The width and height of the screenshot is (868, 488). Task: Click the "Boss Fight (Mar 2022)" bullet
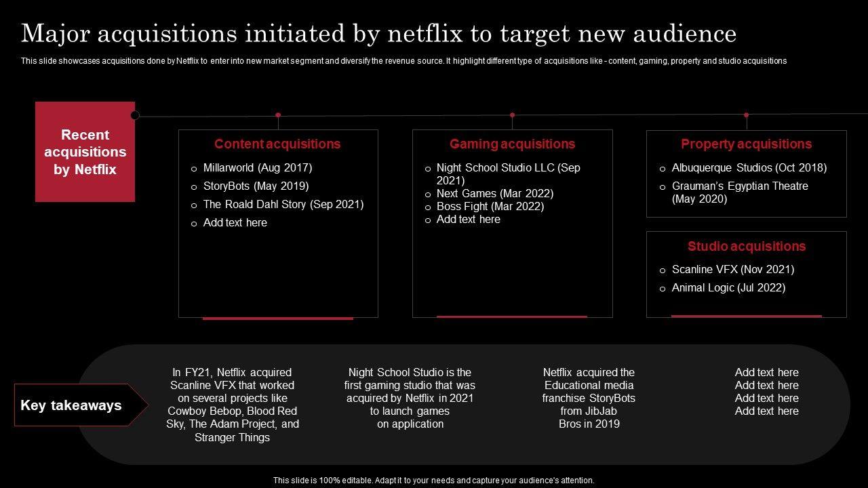490,206
